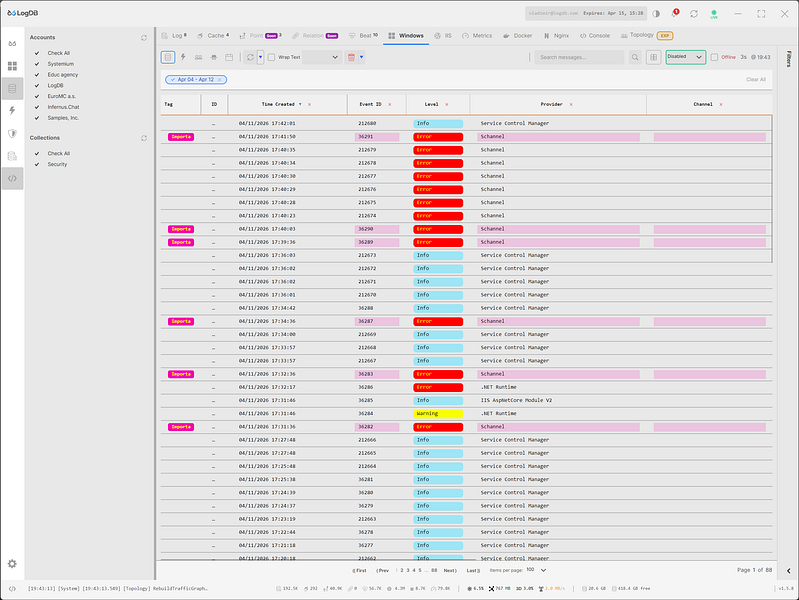This screenshot has height=600, width=799.
Task: Open the settings gear in the sidebar
Action: (12, 563)
